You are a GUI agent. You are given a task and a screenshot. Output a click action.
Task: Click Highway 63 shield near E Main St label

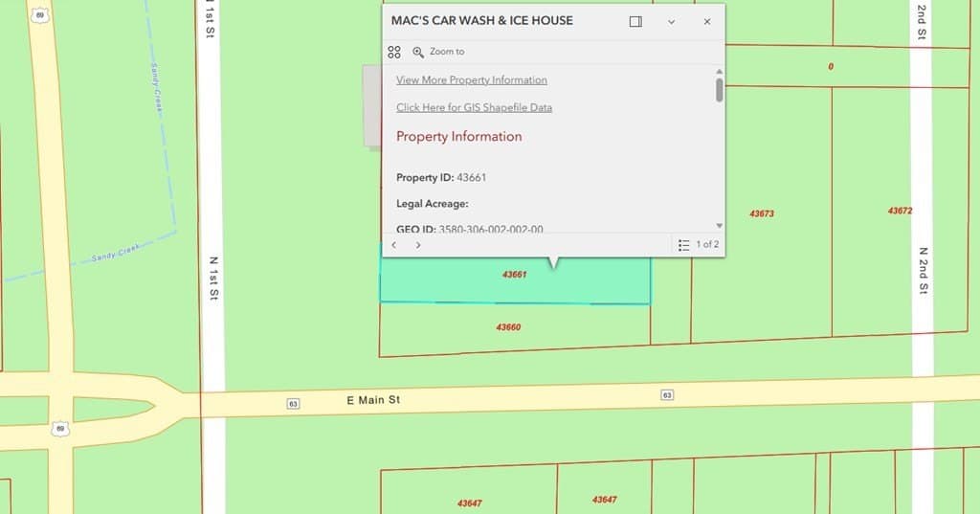click(293, 404)
